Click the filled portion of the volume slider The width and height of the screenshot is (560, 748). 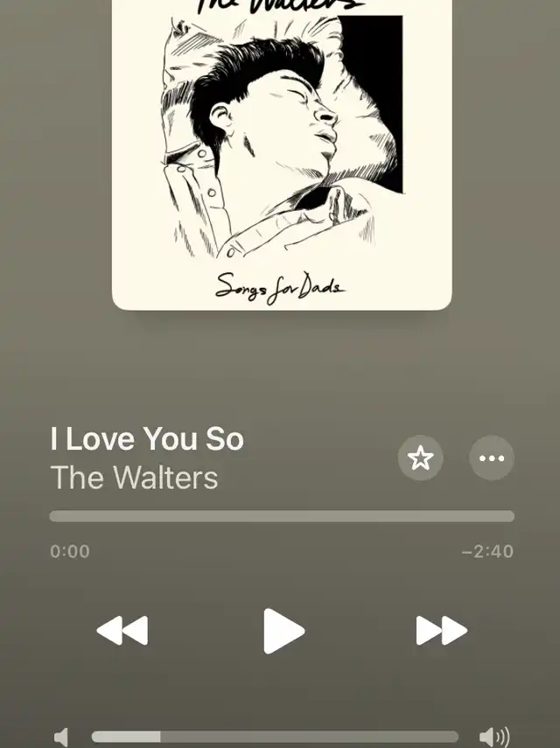click(126, 737)
